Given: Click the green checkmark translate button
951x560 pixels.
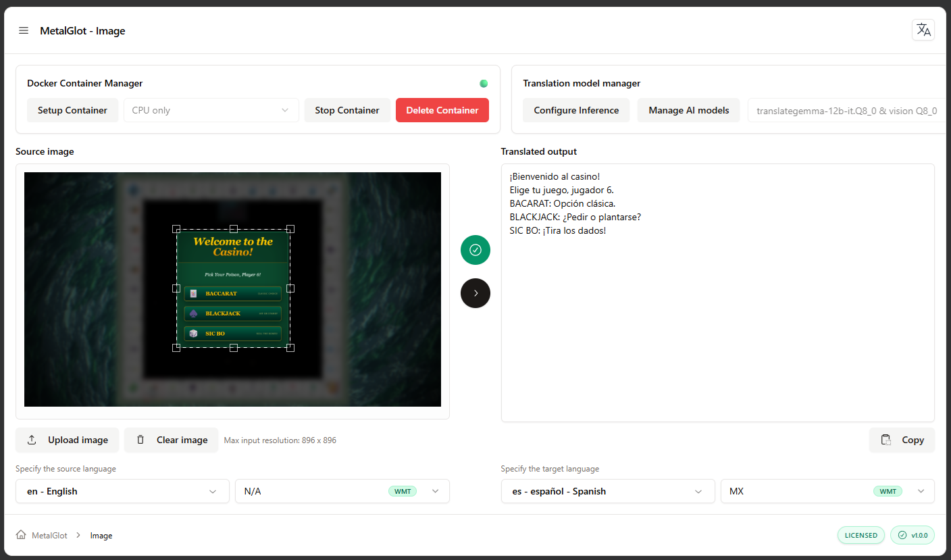Looking at the screenshot, I should coord(475,250).
